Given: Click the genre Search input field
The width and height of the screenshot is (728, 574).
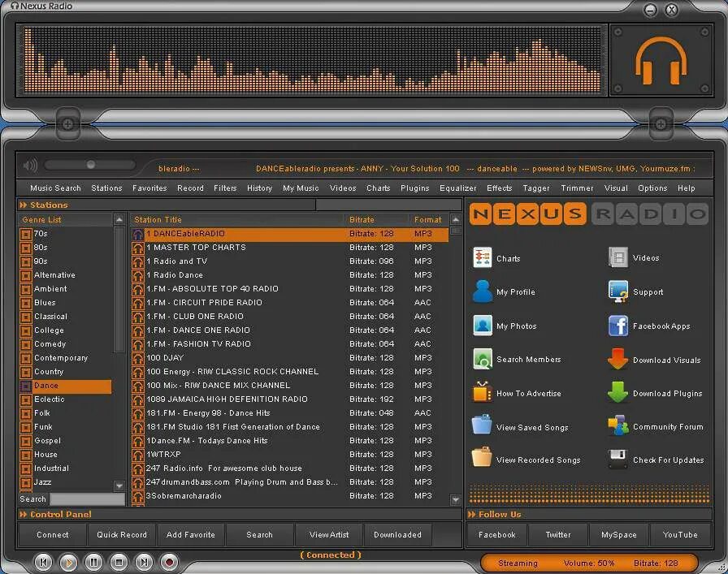Looking at the screenshot, I should 87,499.
